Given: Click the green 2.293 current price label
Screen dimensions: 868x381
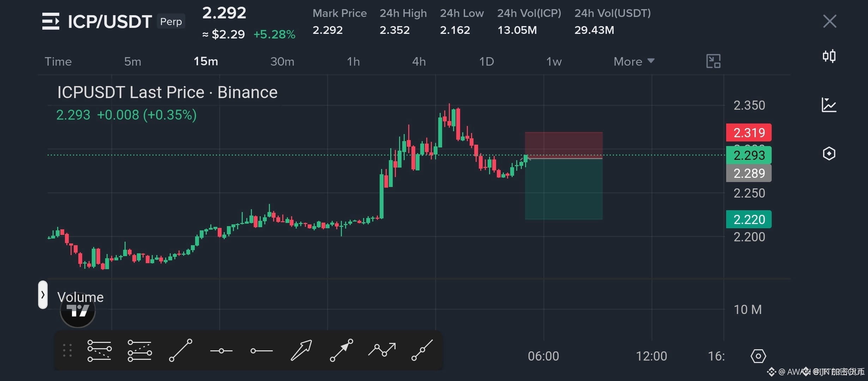Looking at the screenshot, I should coord(749,155).
